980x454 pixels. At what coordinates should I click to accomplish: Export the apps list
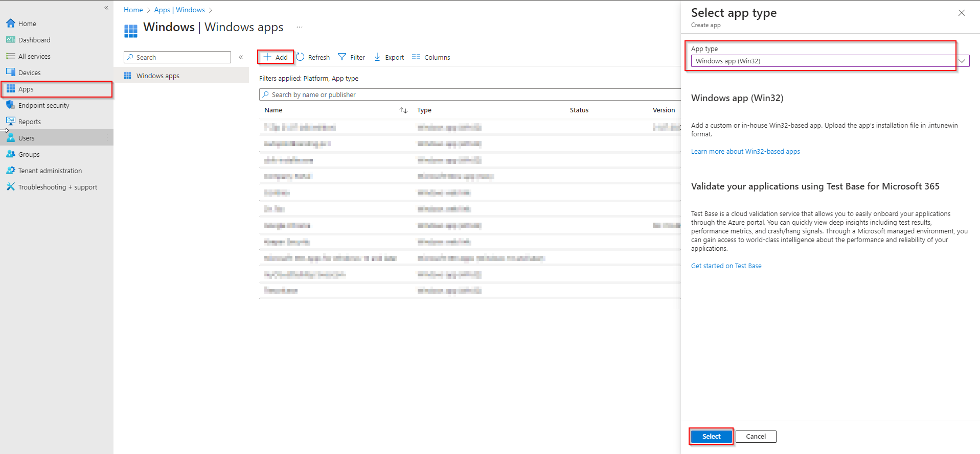point(389,57)
